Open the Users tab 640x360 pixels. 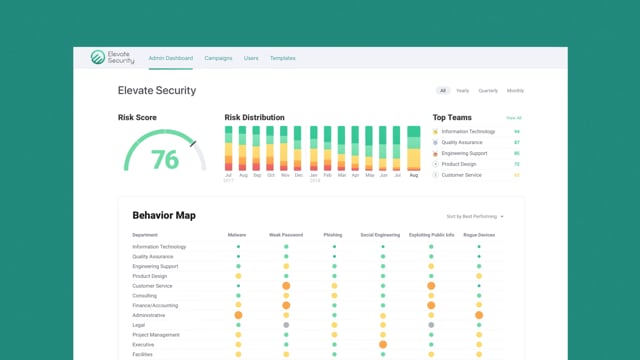(x=251, y=58)
